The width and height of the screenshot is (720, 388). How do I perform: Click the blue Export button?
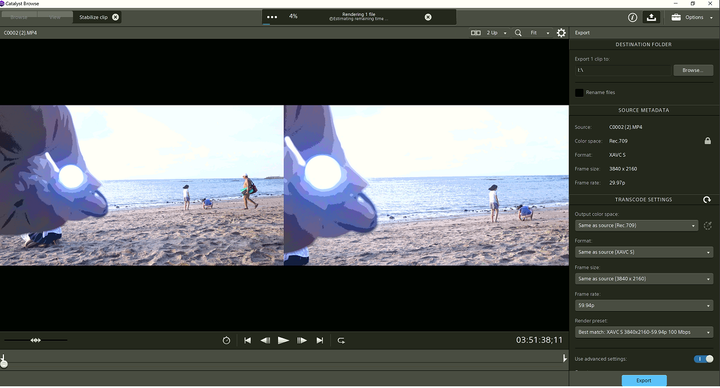point(644,380)
